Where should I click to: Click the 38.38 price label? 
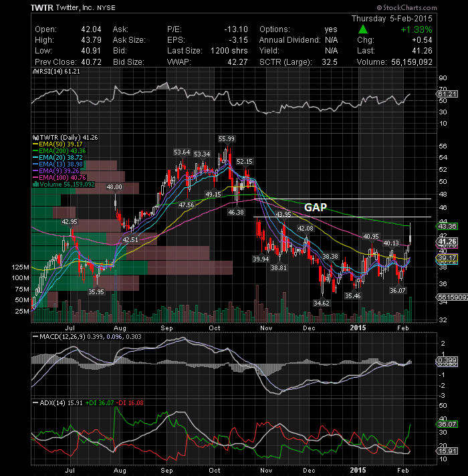coord(330,257)
